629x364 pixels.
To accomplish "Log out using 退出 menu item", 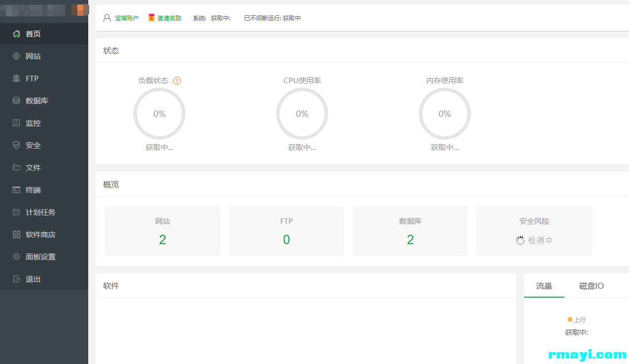I will click(x=33, y=279).
